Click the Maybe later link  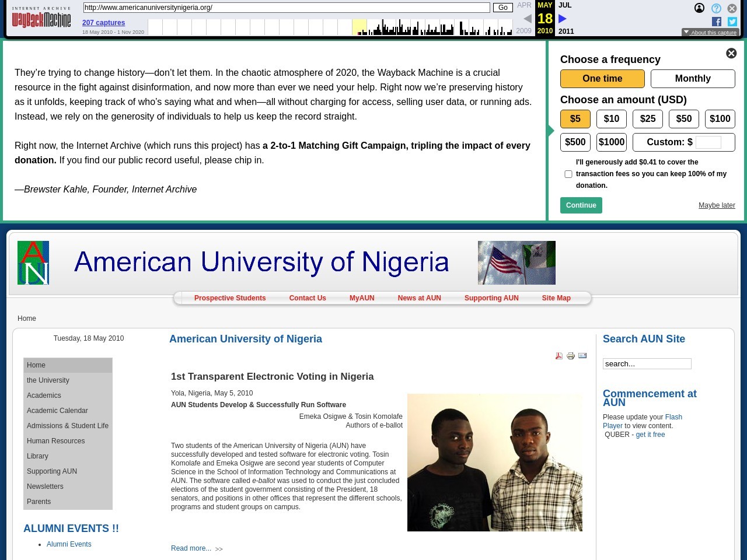717,205
